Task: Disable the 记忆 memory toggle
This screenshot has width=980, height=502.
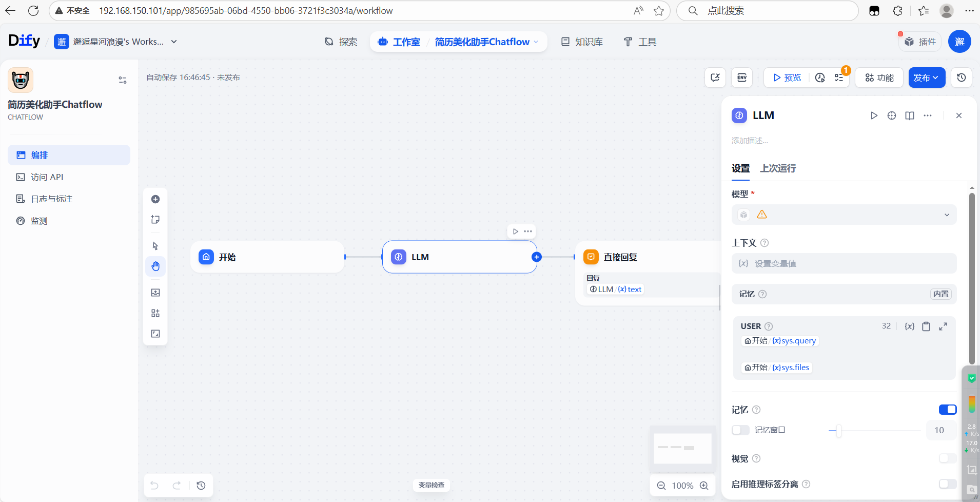Action: pos(947,410)
